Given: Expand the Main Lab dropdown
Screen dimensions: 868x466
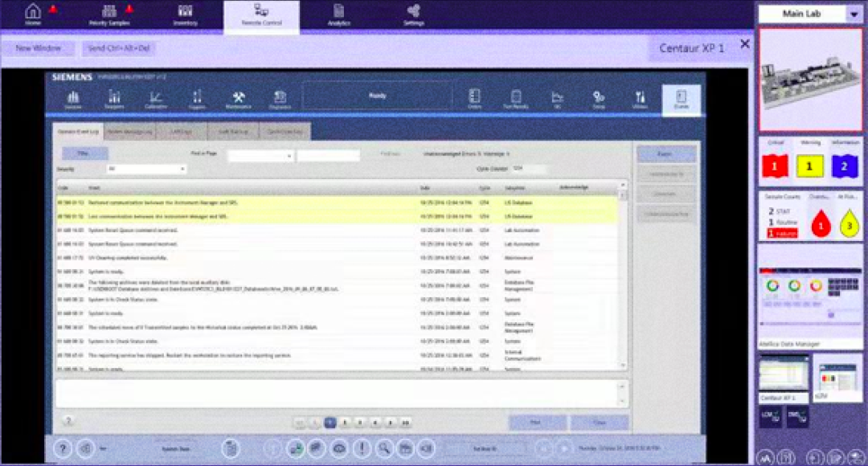Looking at the screenshot, I should point(852,14).
